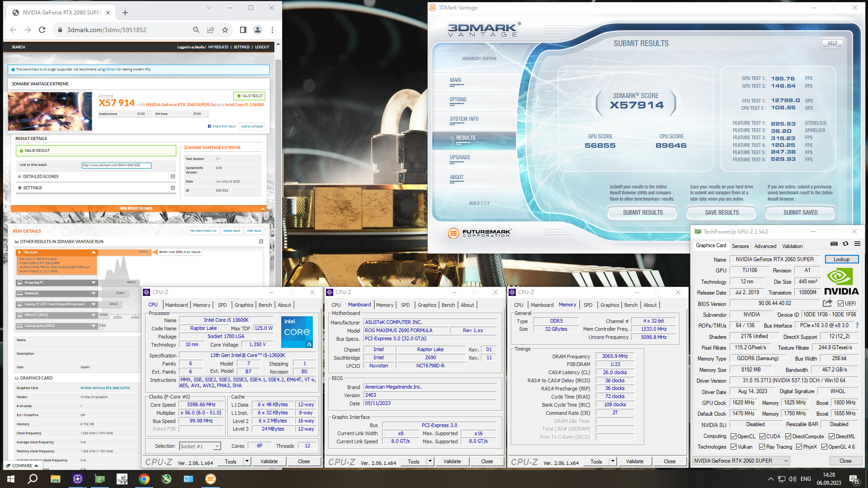868x488 pixels.
Task: Open a new browser tab
Action: coord(125,13)
